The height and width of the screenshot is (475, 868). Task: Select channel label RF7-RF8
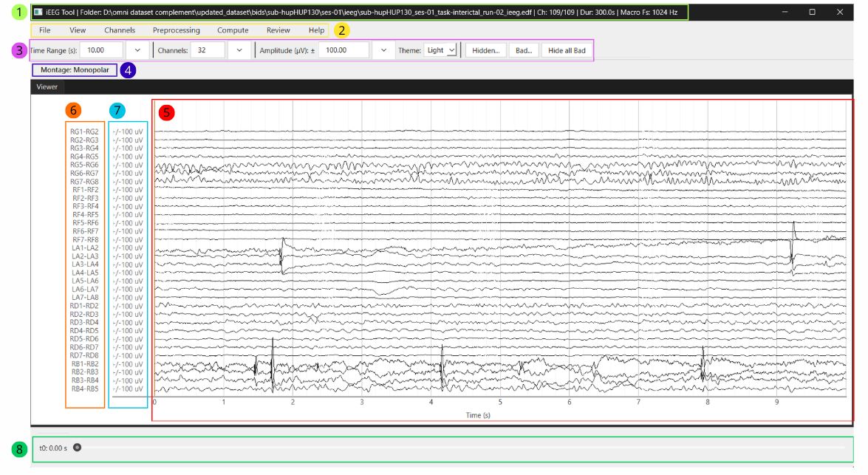click(x=85, y=239)
